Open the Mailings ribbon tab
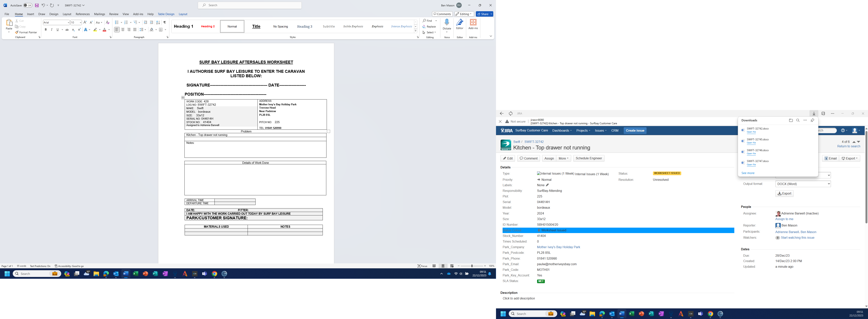The height and width of the screenshot is (319, 868). pos(99,14)
